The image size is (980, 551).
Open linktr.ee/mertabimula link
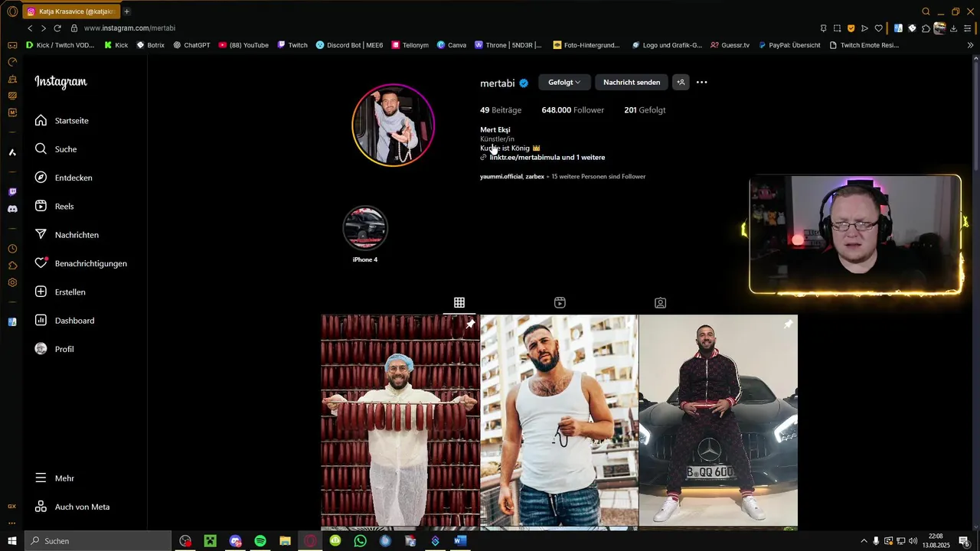(x=547, y=158)
